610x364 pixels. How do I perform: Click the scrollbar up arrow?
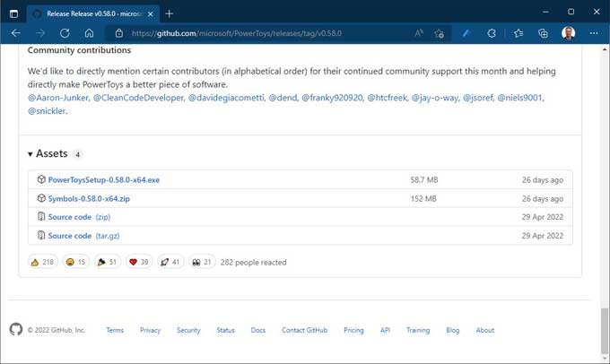604,49
